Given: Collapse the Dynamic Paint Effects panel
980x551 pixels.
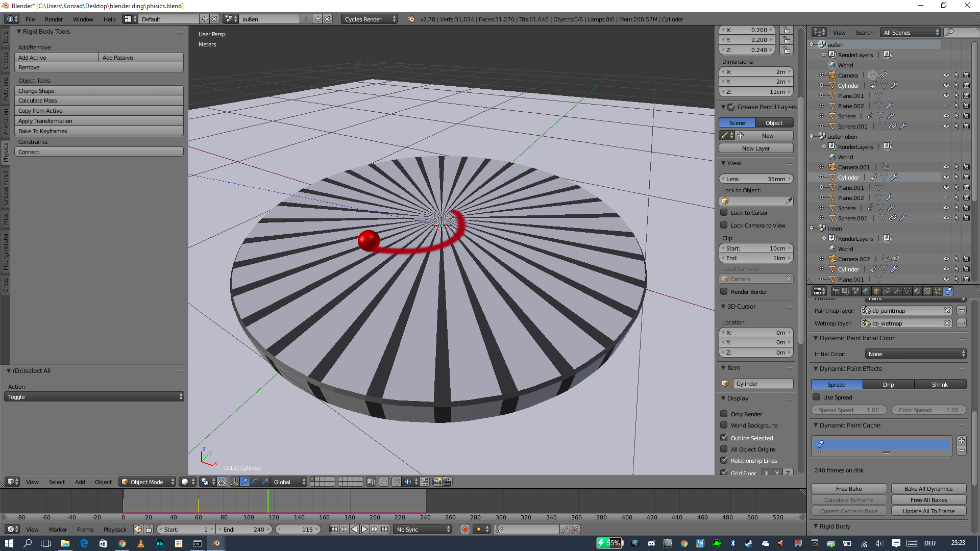Looking at the screenshot, I should tap(816, 368).
